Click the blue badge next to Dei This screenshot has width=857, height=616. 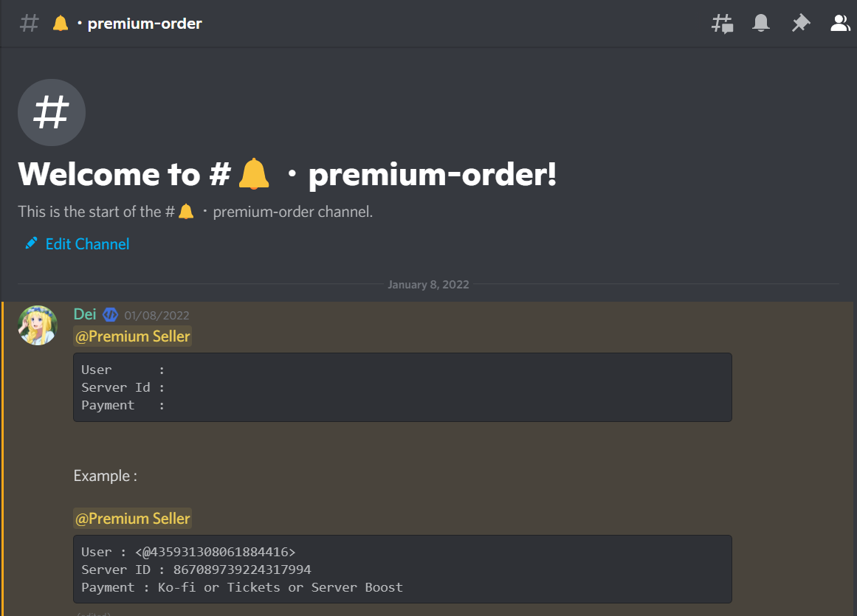pyautogui.click(x=110, y=315)
